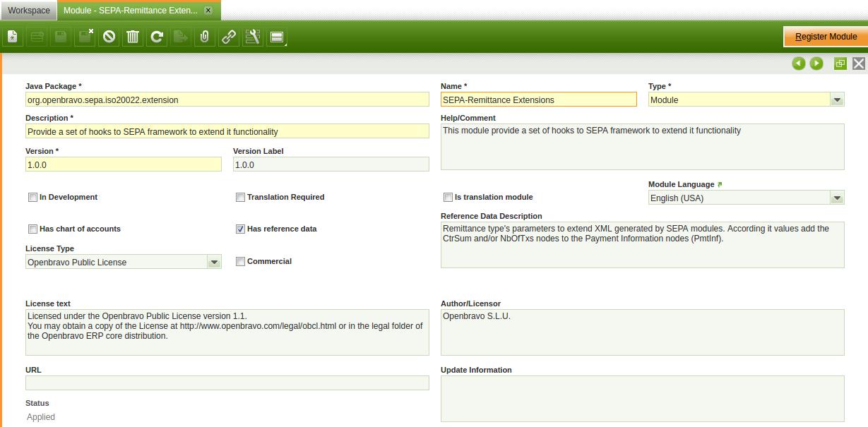This screenshot has width=868, height=427.
Task: Go to the next record with the right arrow
Action: pyautogui.click(x=816, y=64)
